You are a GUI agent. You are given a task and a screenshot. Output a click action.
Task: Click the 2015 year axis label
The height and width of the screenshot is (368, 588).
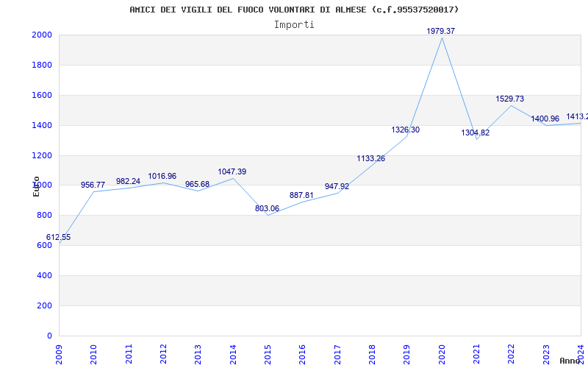coord(268,355)
